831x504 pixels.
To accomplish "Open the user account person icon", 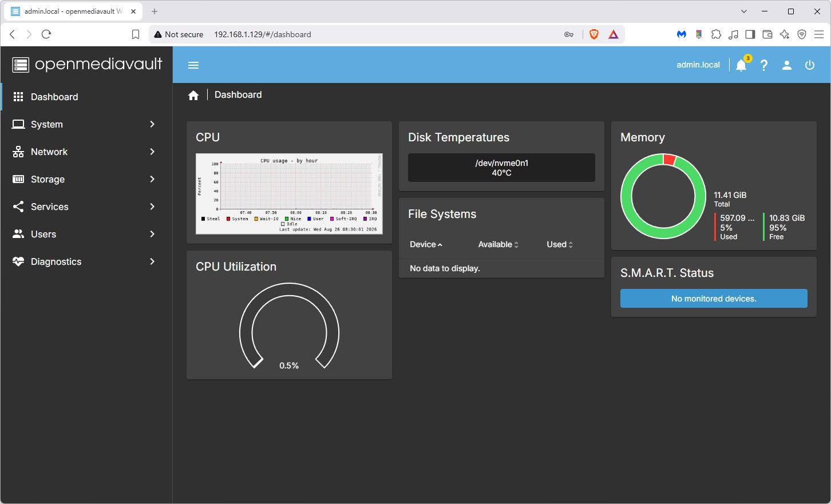I will point(787,65).
